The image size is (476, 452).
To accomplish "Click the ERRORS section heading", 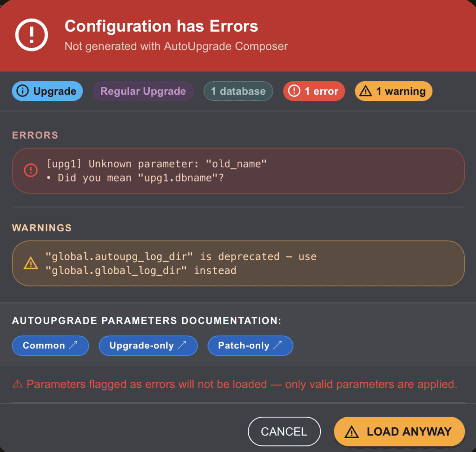I will click(x=35, y=135).
